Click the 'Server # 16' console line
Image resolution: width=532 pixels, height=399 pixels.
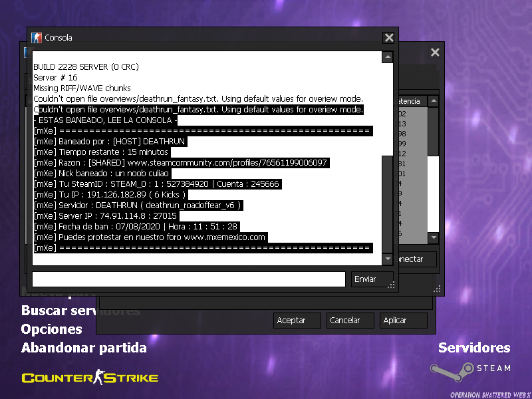[55, 77]
